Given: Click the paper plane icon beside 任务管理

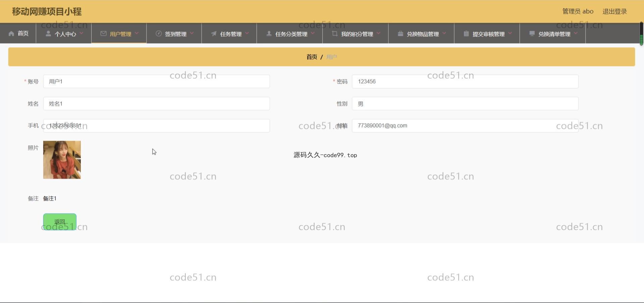Looking at the screenshot, I should point(214,34).
